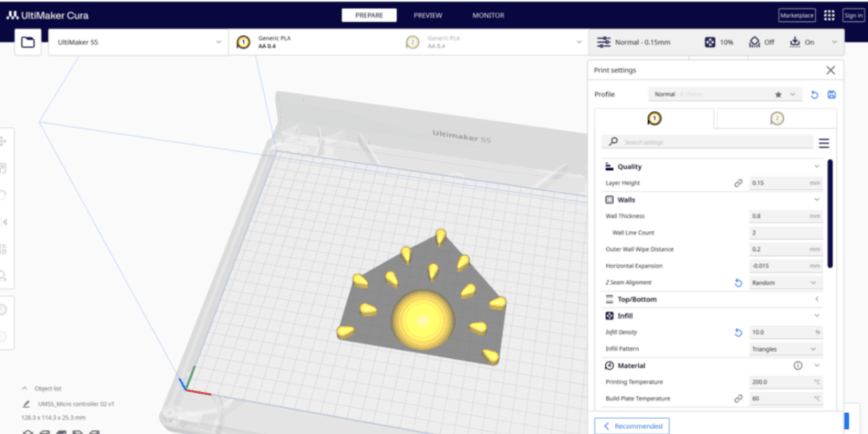The image size is (868, 434).
Task: Click the Printing Temperature value field
Action: coord(786,382)
